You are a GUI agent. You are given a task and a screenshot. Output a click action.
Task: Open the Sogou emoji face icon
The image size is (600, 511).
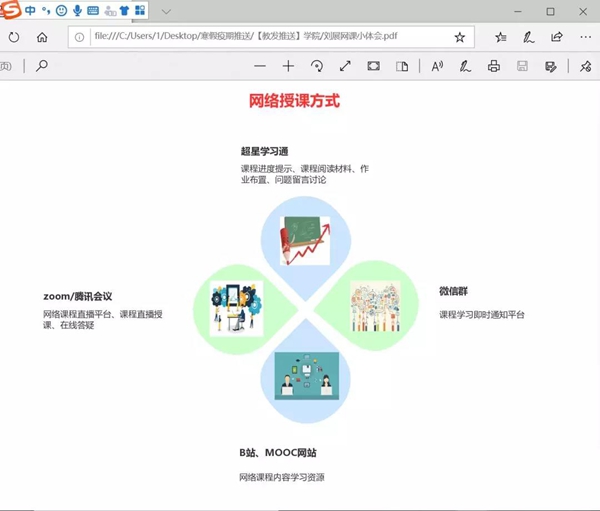pyautogui.click(x=62, y=10)
